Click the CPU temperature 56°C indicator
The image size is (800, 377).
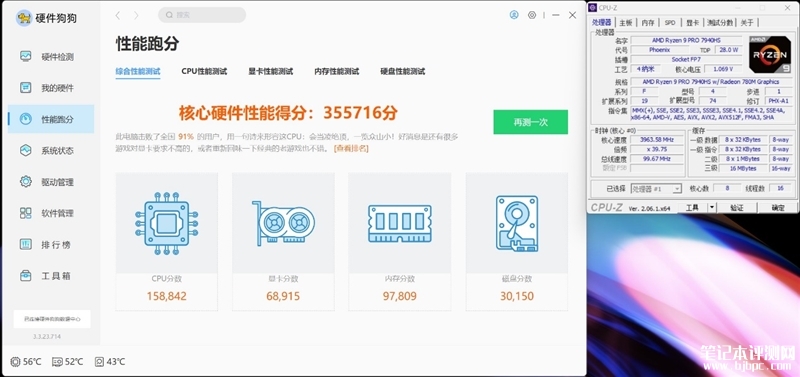pyautogui.click(x=26, y=362)
